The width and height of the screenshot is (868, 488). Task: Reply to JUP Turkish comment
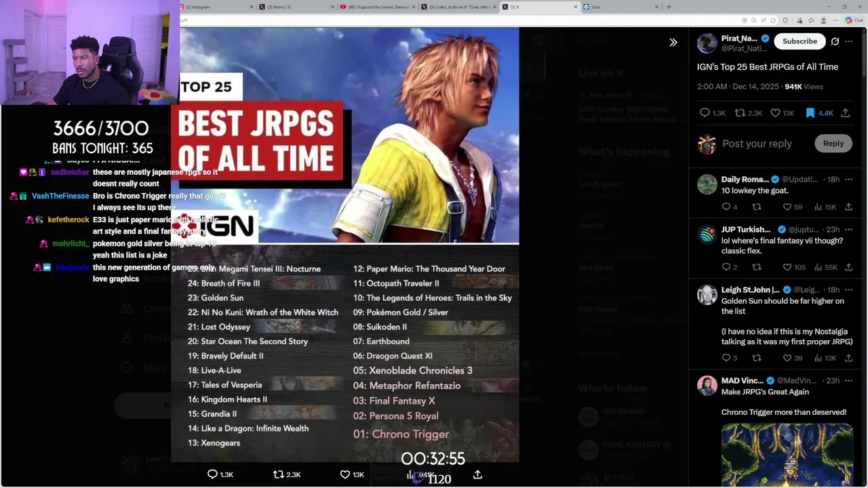click(726, 267)
